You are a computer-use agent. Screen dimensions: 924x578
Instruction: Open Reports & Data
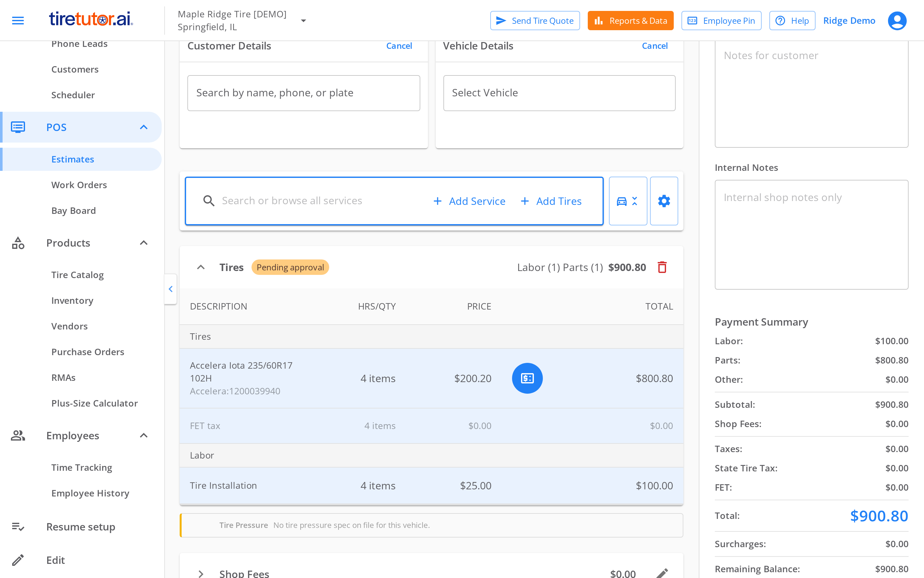(630, 21)
